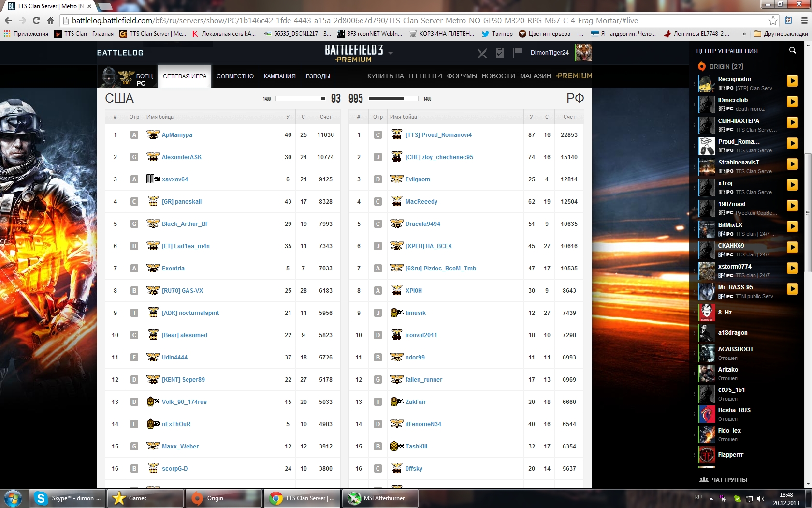View Dracula9494's player profile
Viewport: 812px width, 508px height.
click(x=423, y=224)
